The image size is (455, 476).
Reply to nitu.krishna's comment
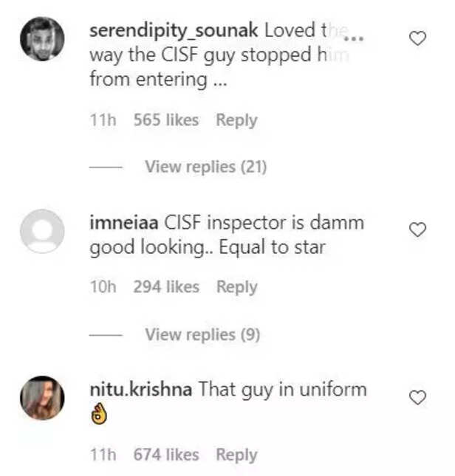coord(236,455)
